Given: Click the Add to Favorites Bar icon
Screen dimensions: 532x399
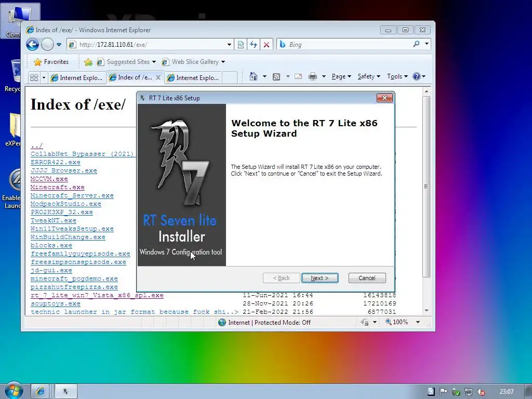Looking at the screenshot, I should click(88, 62).
